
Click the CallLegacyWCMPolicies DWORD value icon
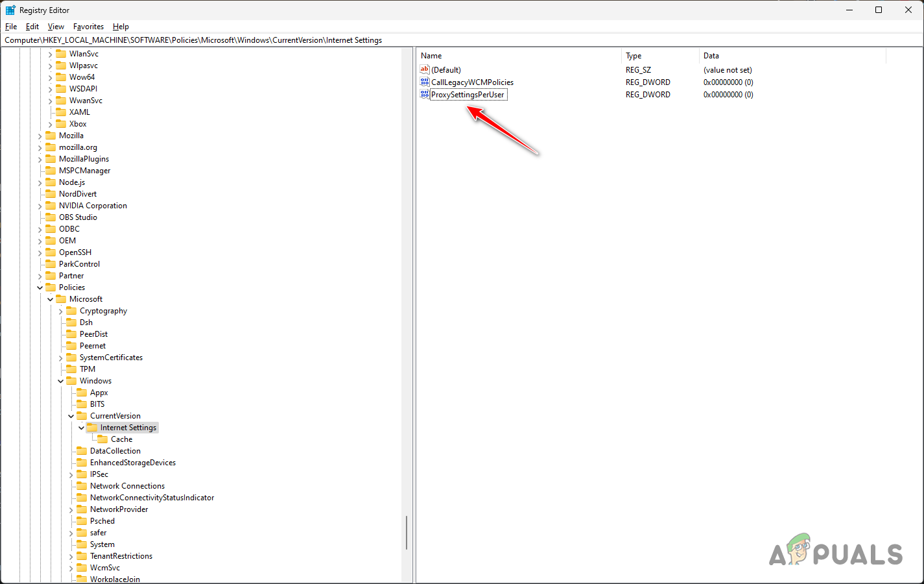point(425,82)
